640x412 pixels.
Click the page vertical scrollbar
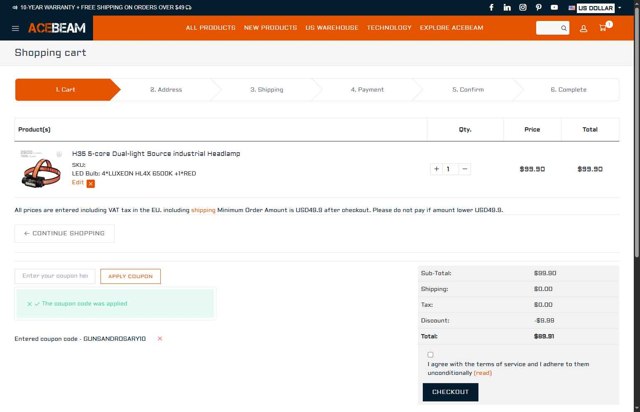636,135
